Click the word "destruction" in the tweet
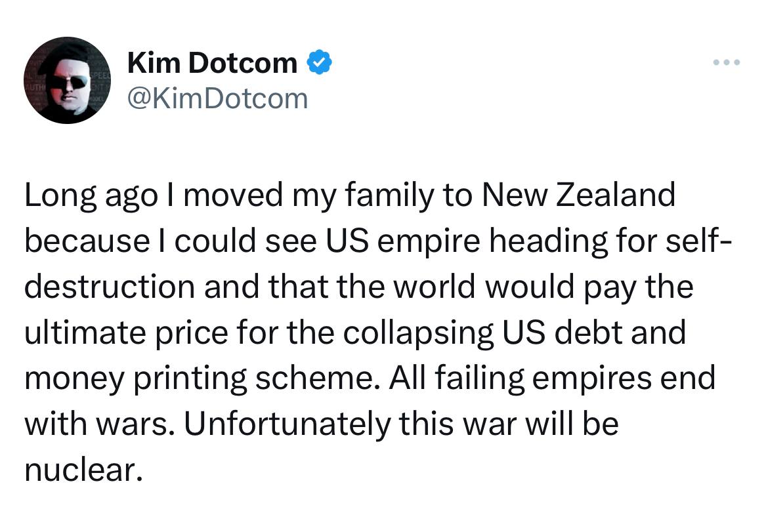 [110, 287]
